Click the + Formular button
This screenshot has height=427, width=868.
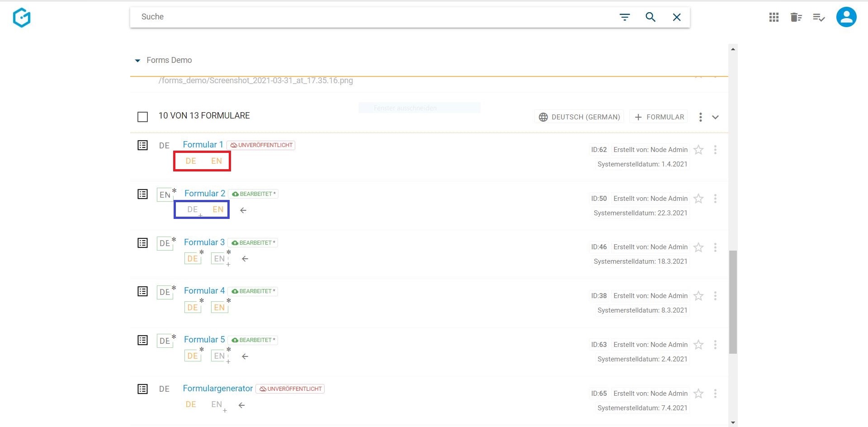(659, 117)
